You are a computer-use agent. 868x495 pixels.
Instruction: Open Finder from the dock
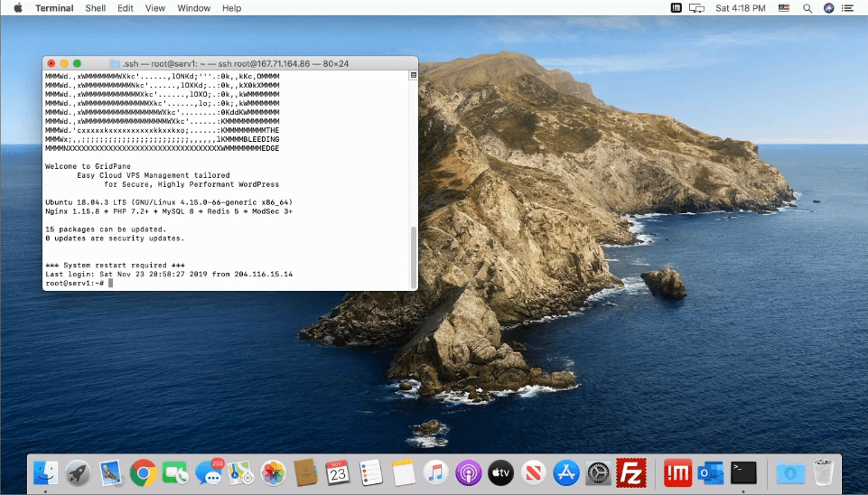45,473
